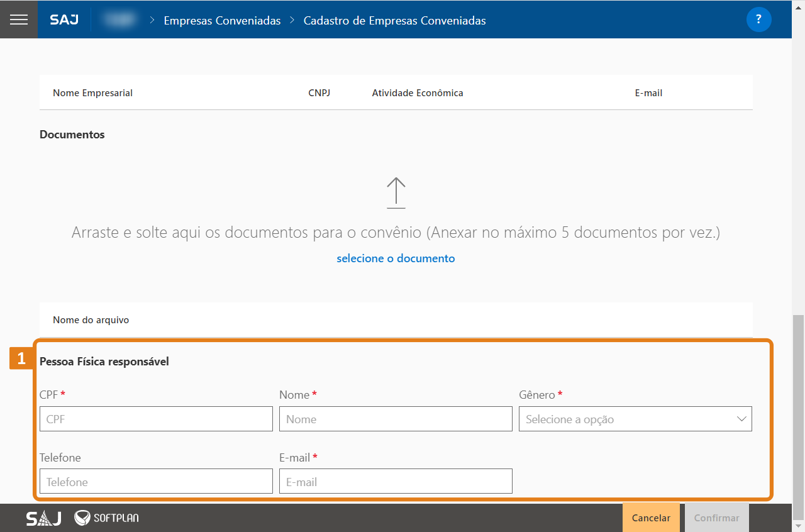The height and width of the screenshot is (532, 805).
Task: Click the Softplan logo in footer
Action: pos(106,518)
